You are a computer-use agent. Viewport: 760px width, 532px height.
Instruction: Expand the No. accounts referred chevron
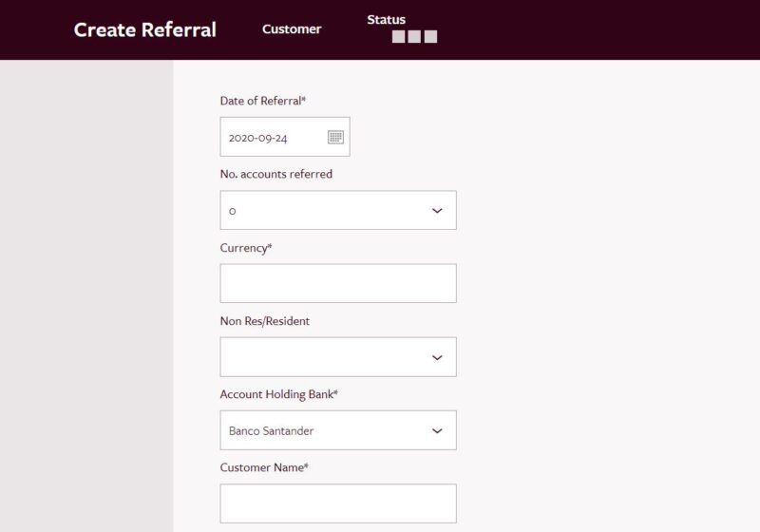(x=437, y=211)
